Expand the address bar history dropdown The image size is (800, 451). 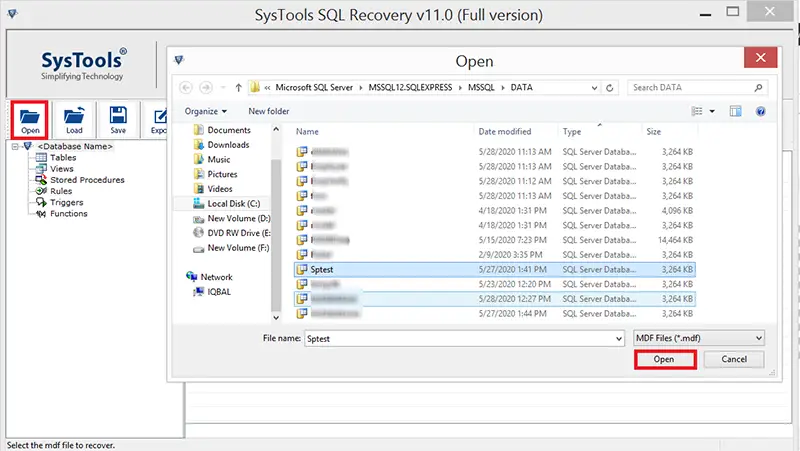coord(594,88)
